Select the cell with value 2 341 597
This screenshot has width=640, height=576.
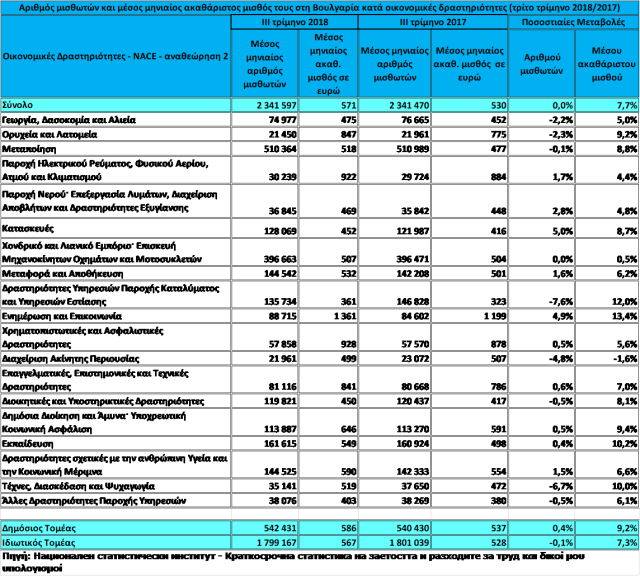pyautogui.click(x=264, y=104)
